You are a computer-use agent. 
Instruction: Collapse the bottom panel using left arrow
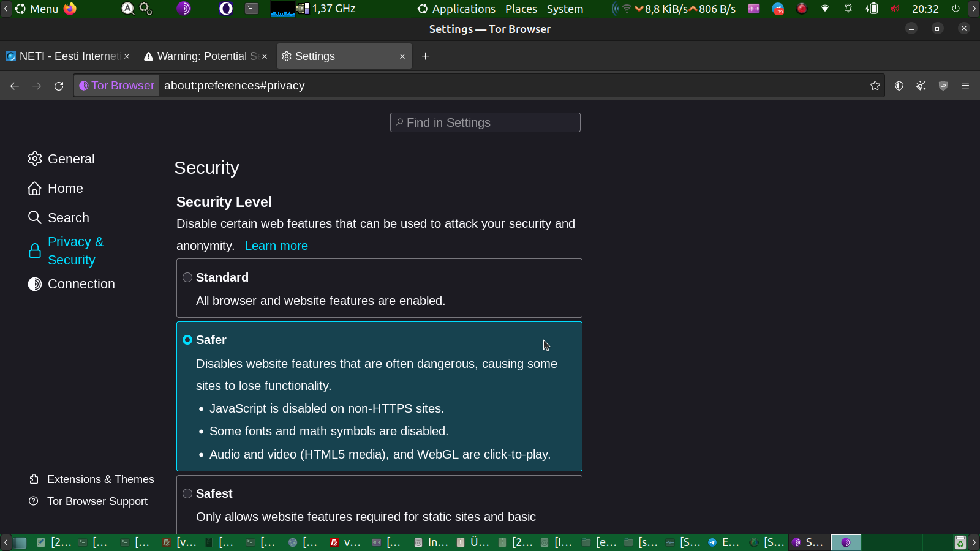pyautogui.click(x=6, y=542)
